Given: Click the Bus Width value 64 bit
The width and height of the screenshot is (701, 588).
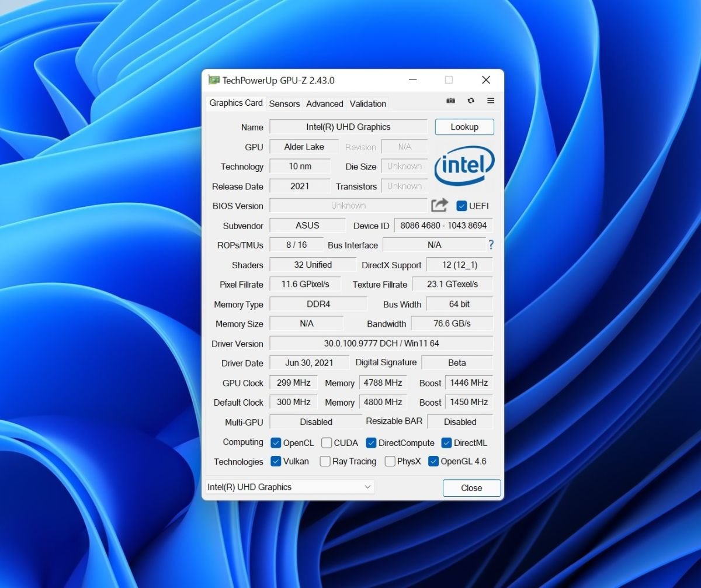Looking at the screenshot, I should (x=459, y=304).
